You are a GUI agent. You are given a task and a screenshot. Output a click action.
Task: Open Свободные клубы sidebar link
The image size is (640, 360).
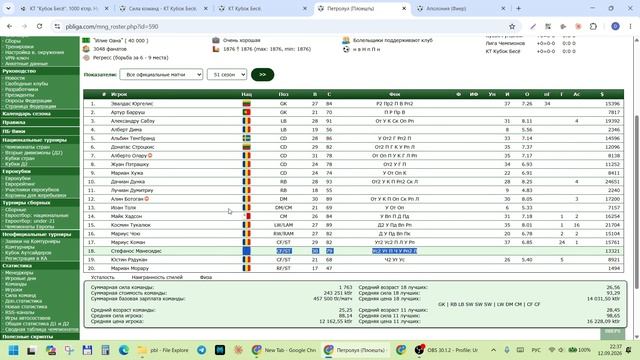[x=27, y=84]
